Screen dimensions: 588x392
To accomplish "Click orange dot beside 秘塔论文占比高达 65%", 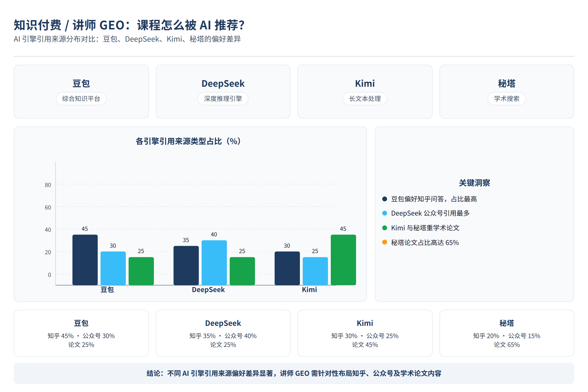I will click(x=385, y=242).
